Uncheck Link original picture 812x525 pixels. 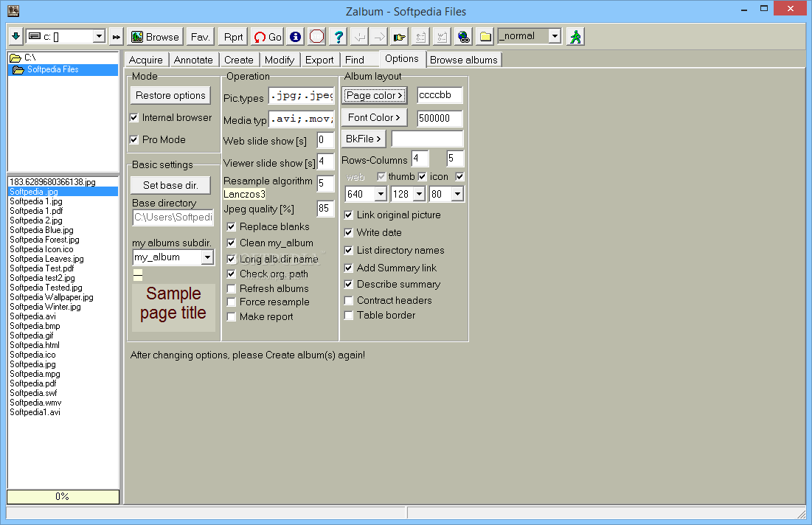[349, 215]
